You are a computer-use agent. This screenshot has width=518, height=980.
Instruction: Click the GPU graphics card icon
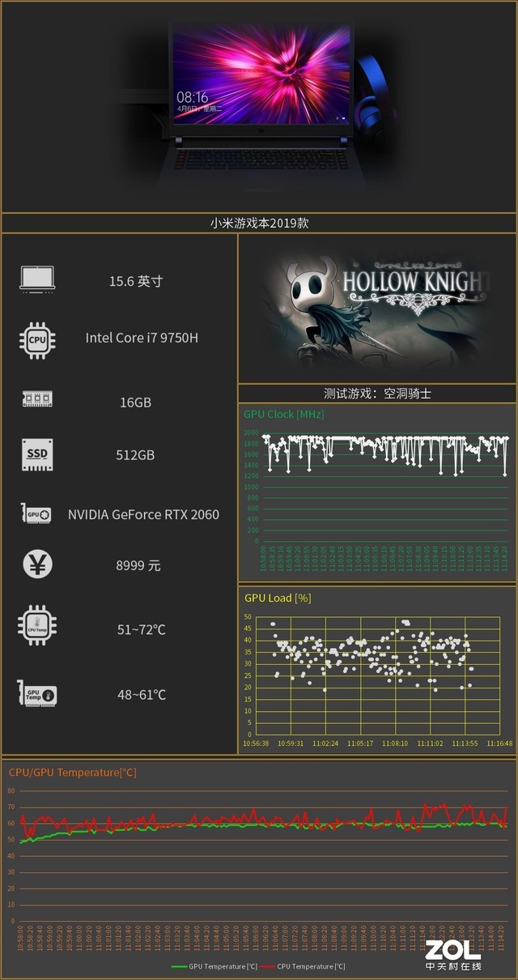click(36, 513)
